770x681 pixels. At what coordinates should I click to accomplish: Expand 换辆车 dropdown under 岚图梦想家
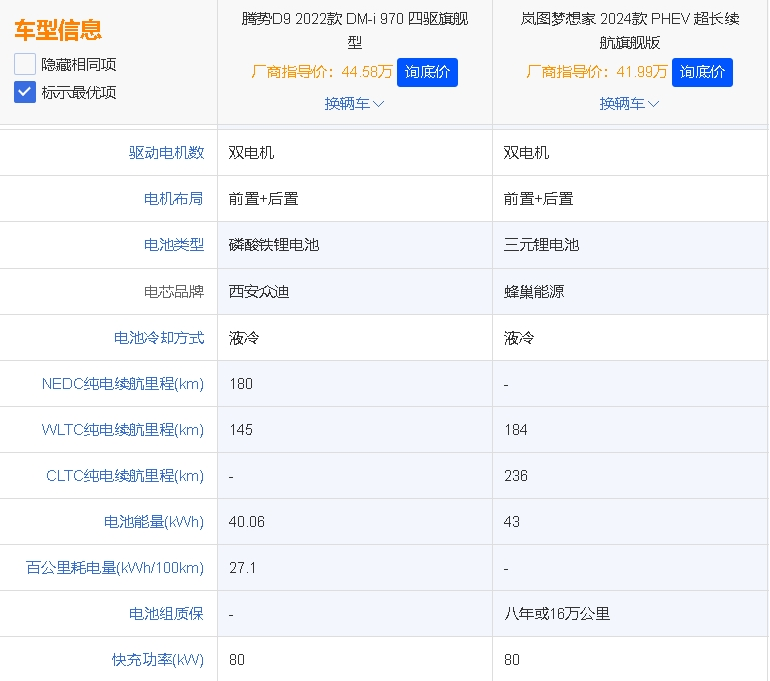pos(629,104)
